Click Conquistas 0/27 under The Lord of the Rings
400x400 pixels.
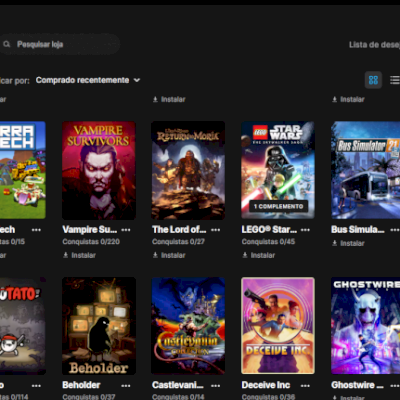click(x=178, y=242)
